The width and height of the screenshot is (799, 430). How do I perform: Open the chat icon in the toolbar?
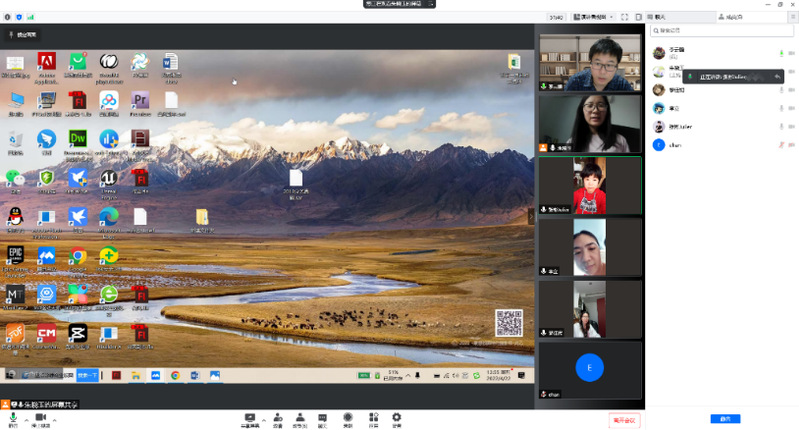click(323, 418)
